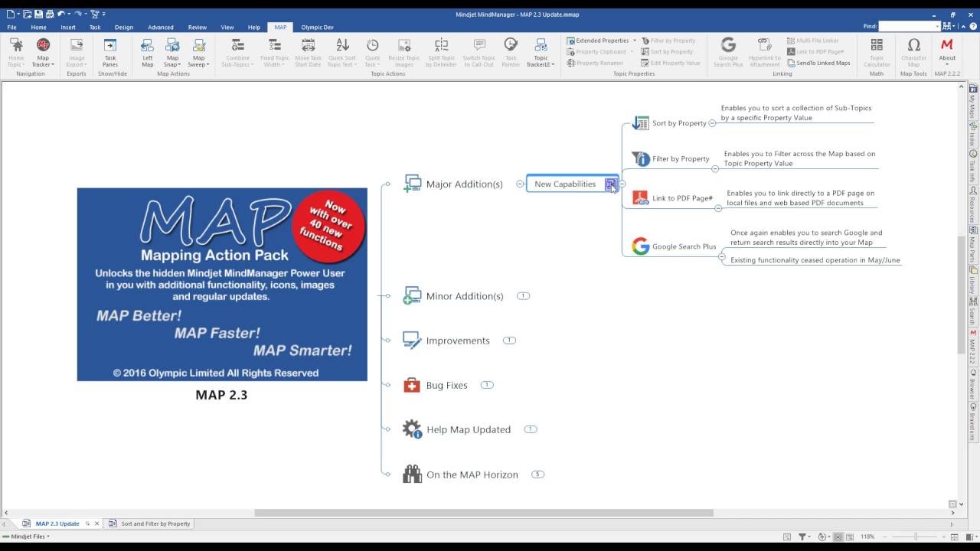Open the Extended Properties dropdown arrow

(x=635, y=41)
